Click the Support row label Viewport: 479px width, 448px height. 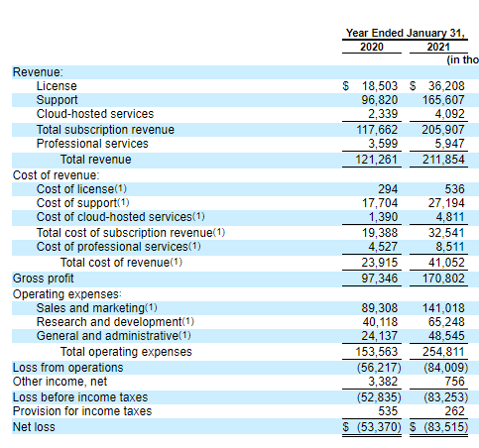point(57,100)
